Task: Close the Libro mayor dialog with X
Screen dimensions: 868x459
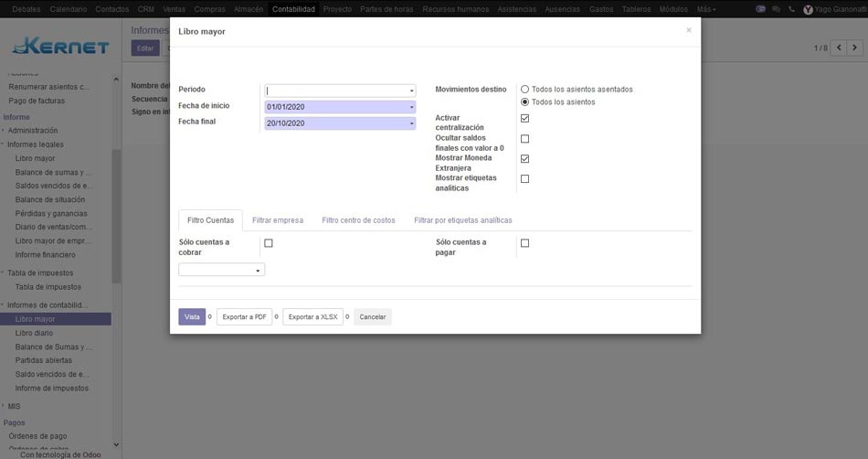Action: [689, 30]
